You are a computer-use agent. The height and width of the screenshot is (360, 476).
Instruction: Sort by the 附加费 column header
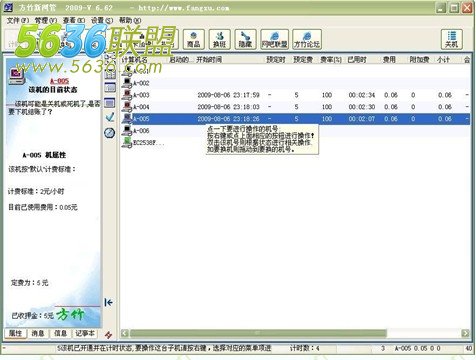point(419,60)
